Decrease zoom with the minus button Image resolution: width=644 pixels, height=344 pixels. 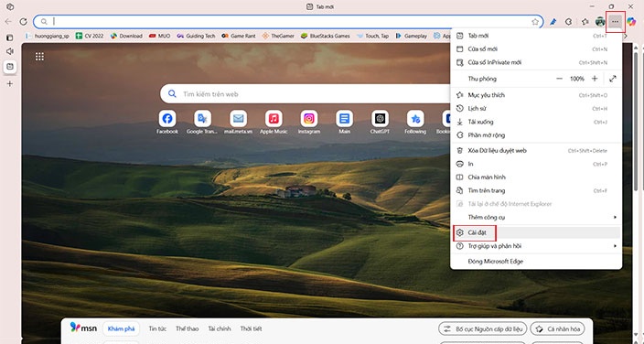pos(559,79)
